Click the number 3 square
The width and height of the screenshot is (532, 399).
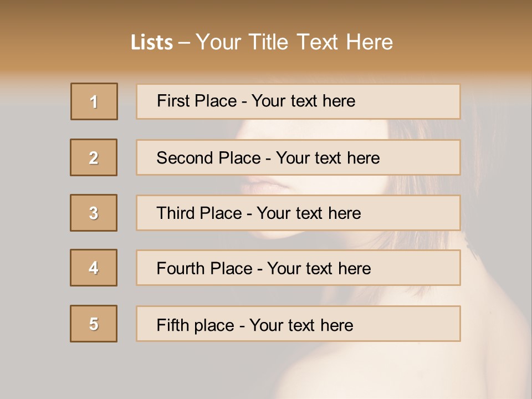pyautogui.click(x=94, y=213)
